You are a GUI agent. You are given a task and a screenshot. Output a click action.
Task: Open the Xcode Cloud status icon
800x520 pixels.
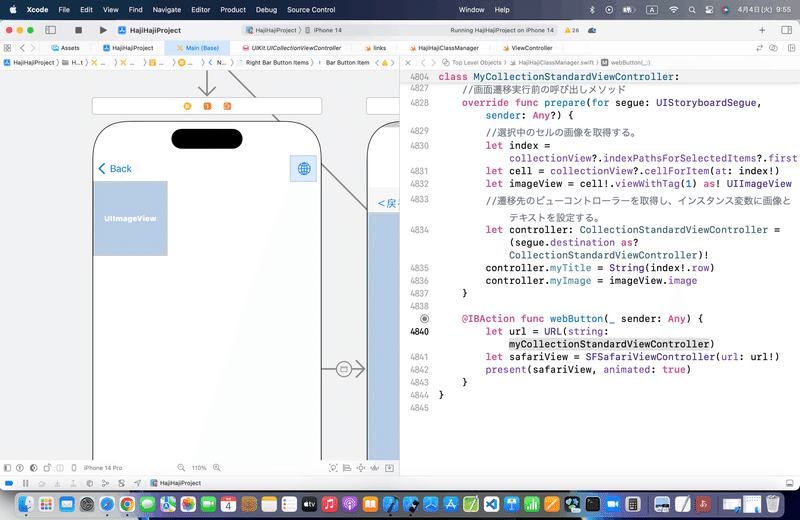pyautogui.click(x=592, y=30)
